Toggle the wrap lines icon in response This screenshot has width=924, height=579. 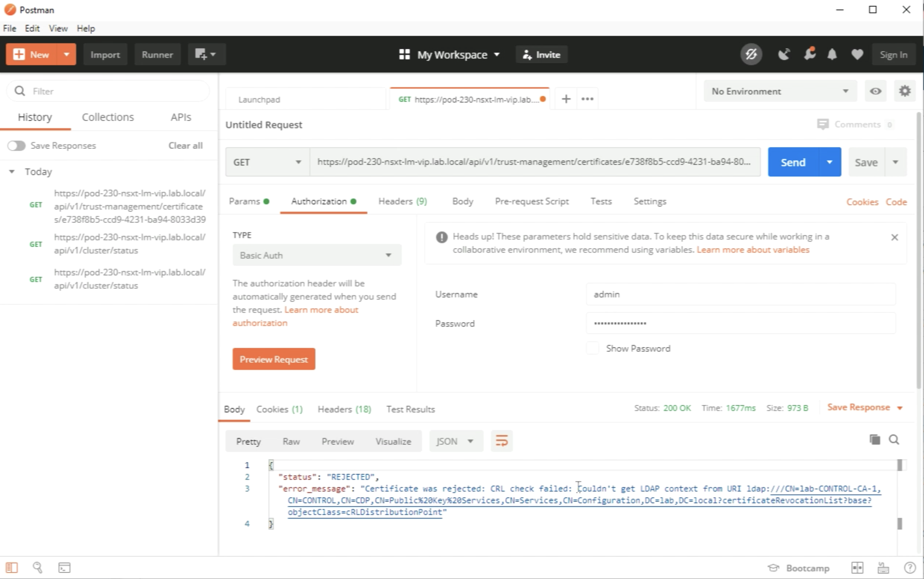pyautogui.click(x=502, y=441)
